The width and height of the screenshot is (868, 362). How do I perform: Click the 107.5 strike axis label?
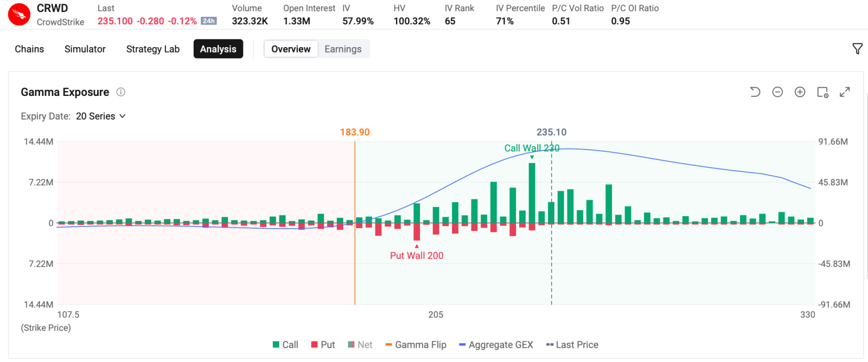click(68, 314)
